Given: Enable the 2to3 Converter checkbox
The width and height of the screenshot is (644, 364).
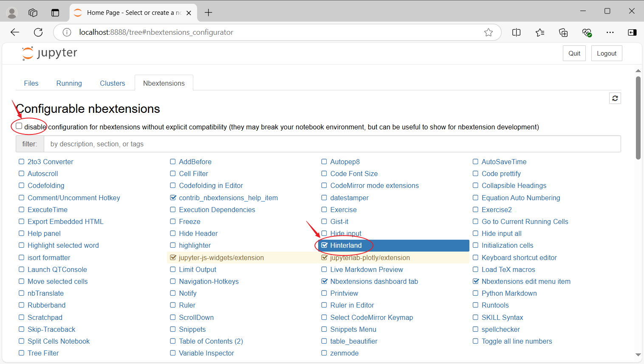Looking at the screenshot, I should [21, 162].
